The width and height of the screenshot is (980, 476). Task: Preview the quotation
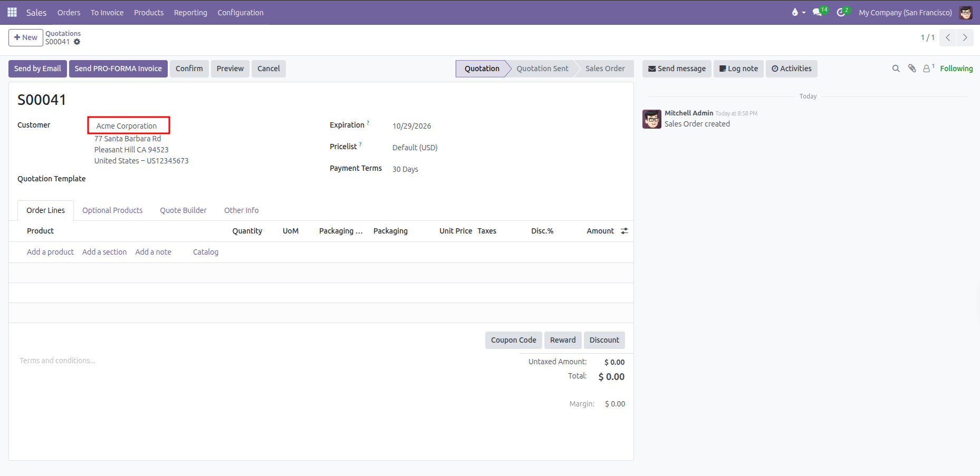pyautogui.click(x=230, y=69)
